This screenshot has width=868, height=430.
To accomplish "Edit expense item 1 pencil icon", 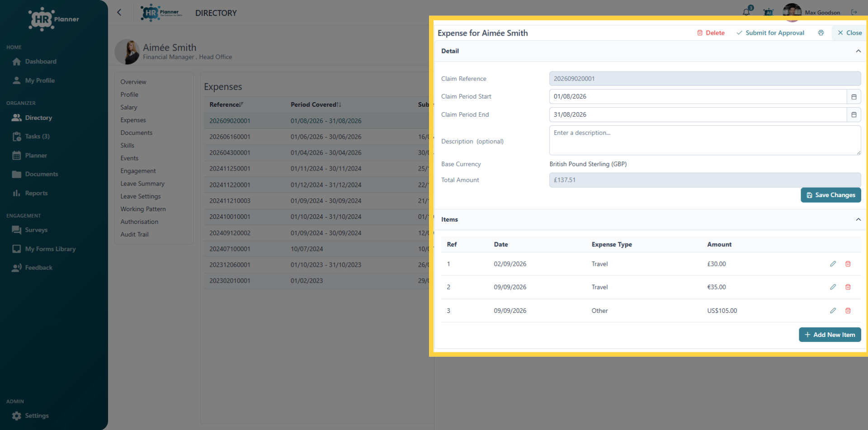I will (x=833, y=264).
